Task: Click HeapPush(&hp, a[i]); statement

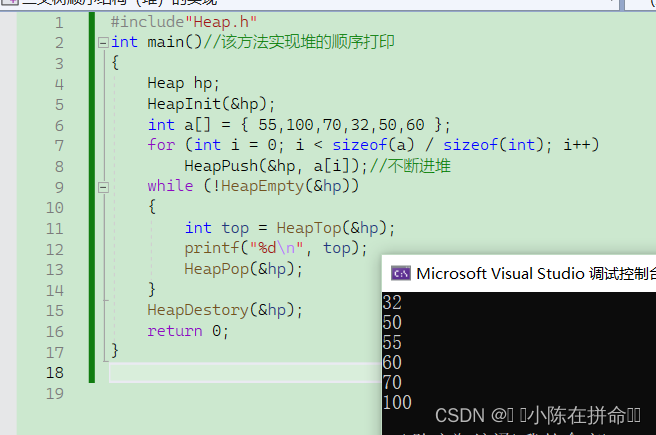Action: (276, 166)
